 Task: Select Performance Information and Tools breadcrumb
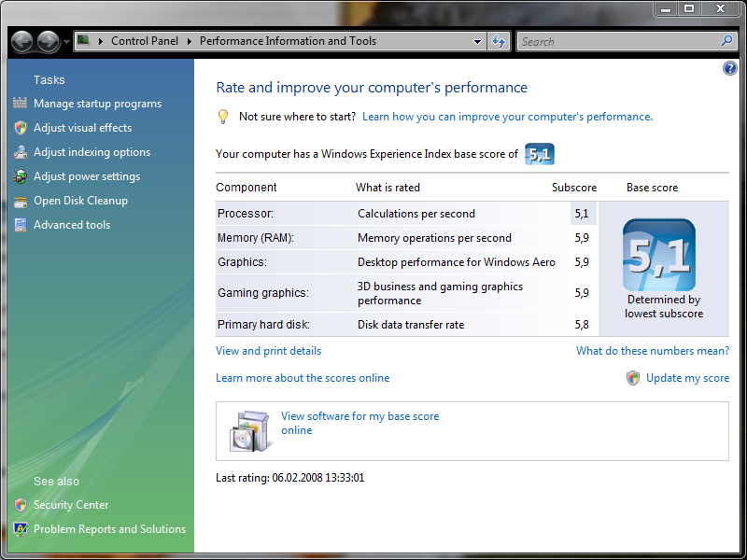pos(288,41)
